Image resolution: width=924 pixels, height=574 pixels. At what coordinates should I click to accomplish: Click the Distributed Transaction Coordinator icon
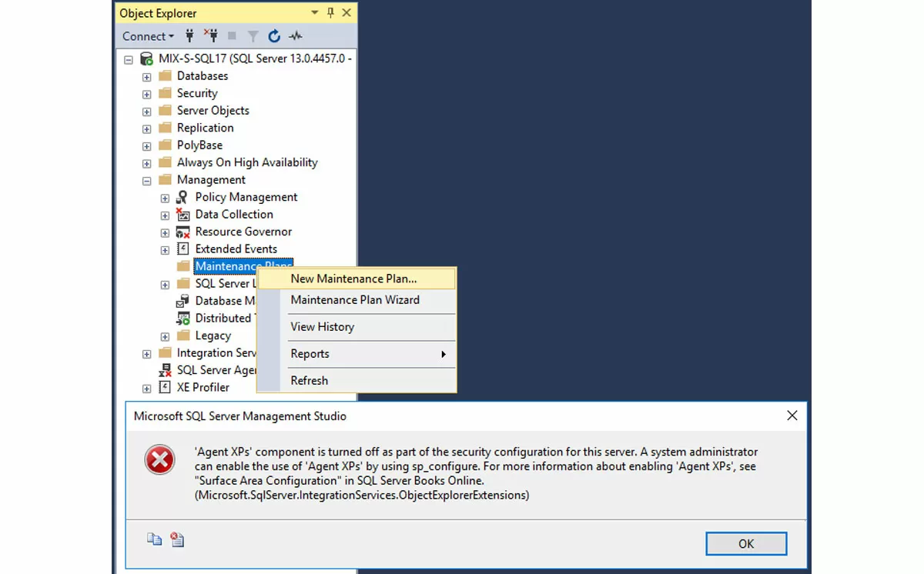[182, 318]
